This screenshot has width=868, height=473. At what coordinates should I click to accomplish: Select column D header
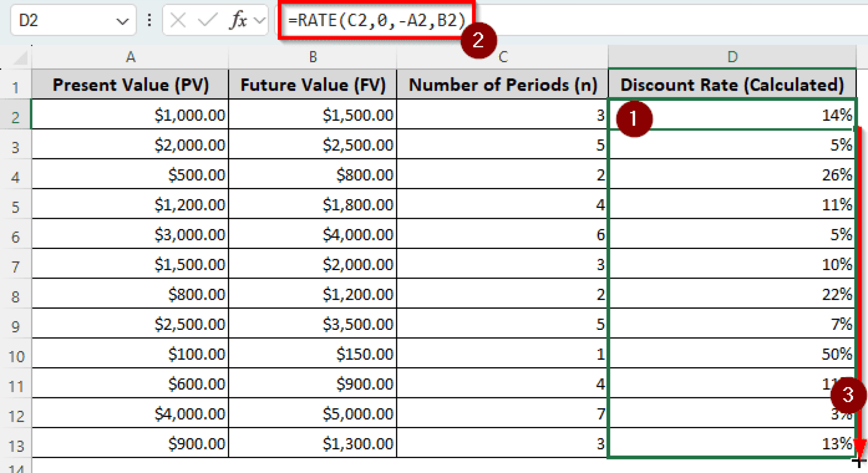732,56
